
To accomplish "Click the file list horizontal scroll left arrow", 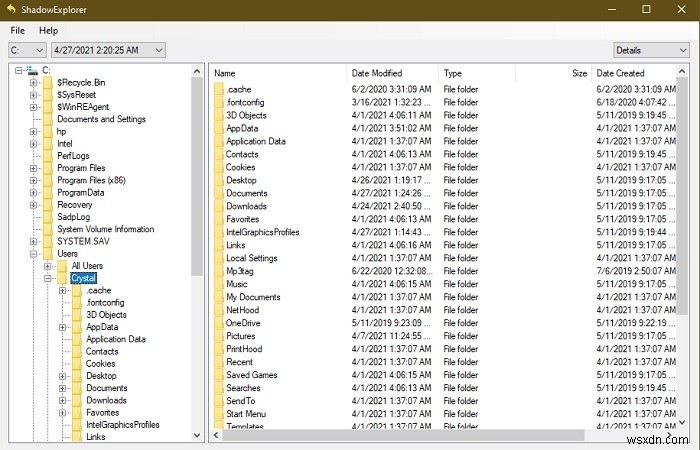I will click(x=216, y=435).
